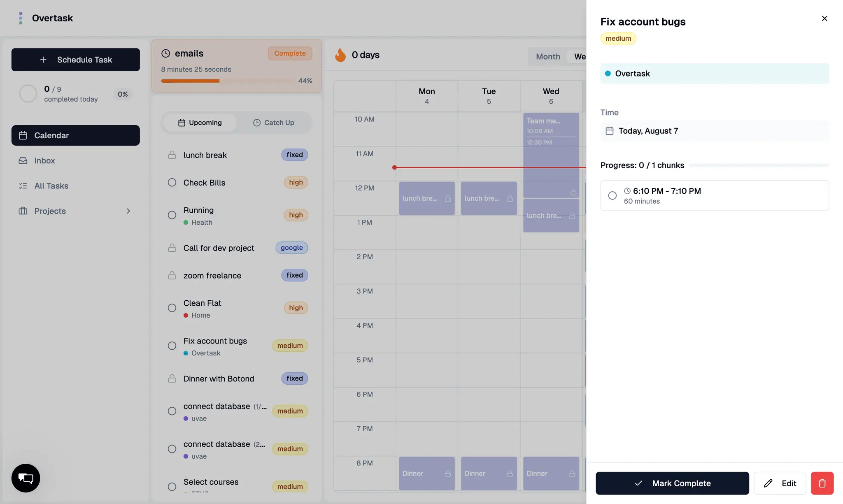Click the Complete button for emails

point(290,53)
